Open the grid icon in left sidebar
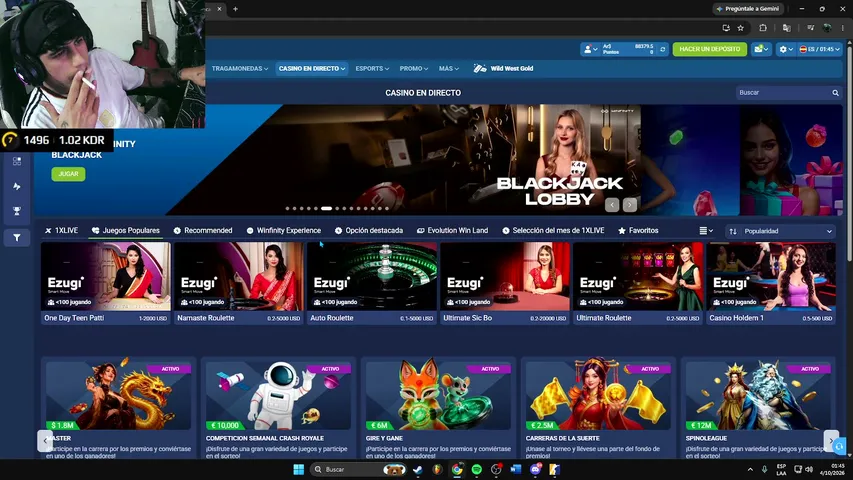 (17, 161)
